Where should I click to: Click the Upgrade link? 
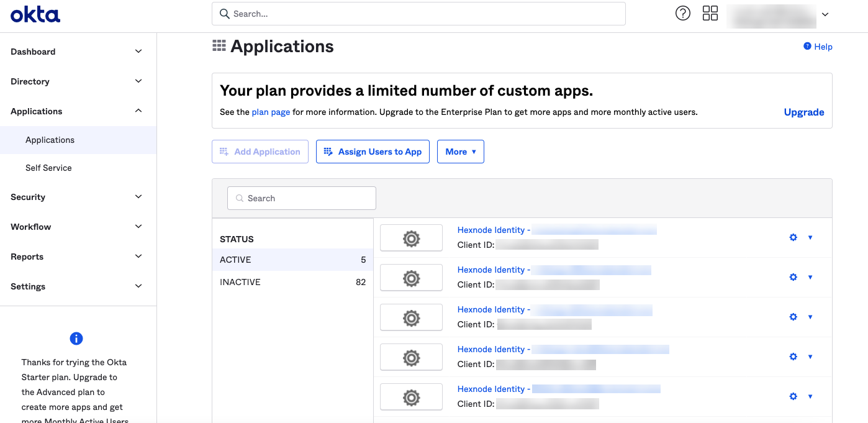[804, 112]
